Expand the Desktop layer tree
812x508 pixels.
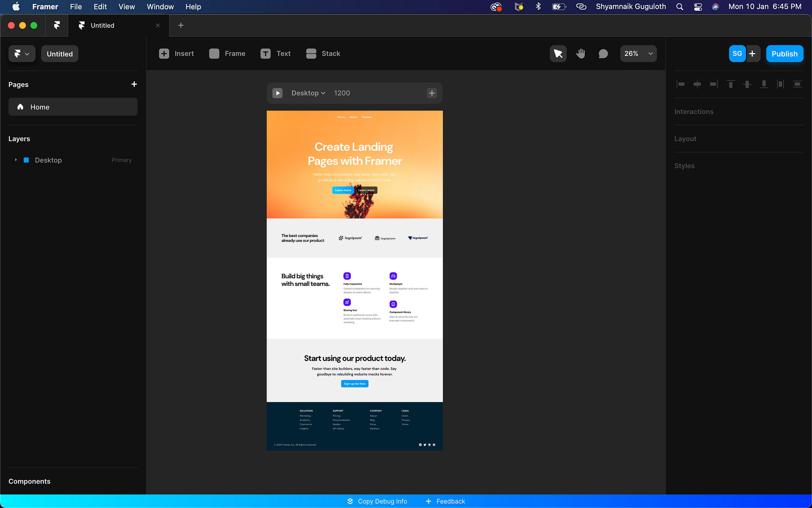[16, 160]
